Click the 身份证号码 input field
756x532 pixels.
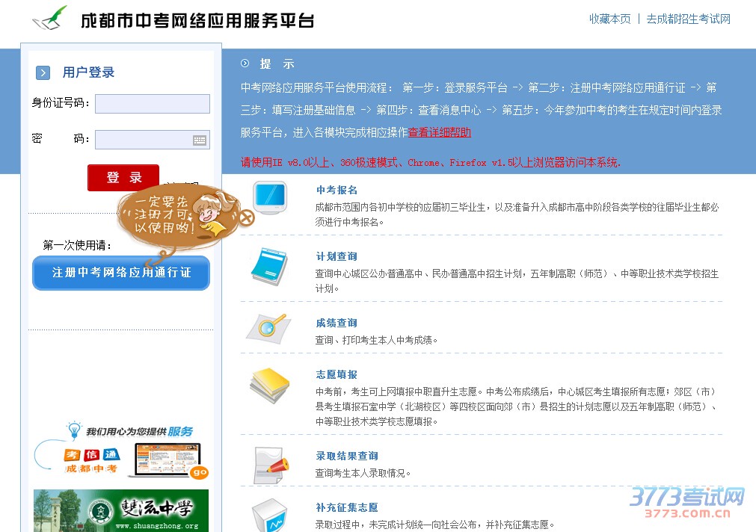pos(153,104)
